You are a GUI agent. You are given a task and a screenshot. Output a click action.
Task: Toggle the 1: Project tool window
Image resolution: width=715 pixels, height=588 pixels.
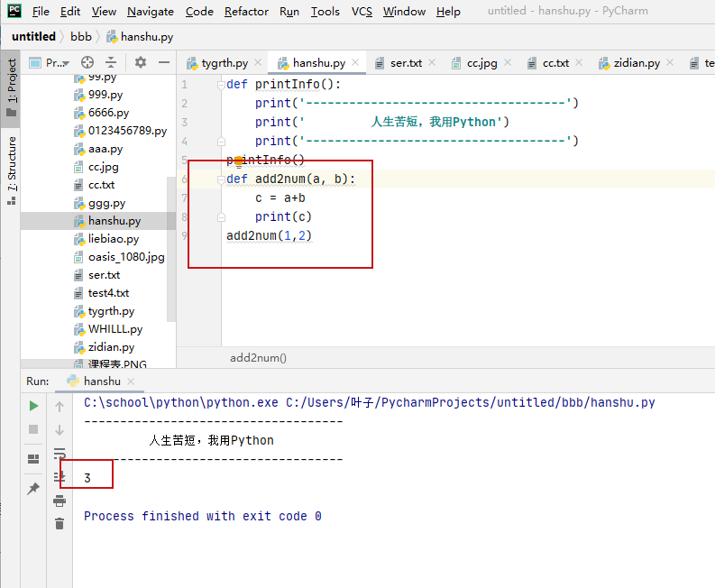click(x=11, y=87)
